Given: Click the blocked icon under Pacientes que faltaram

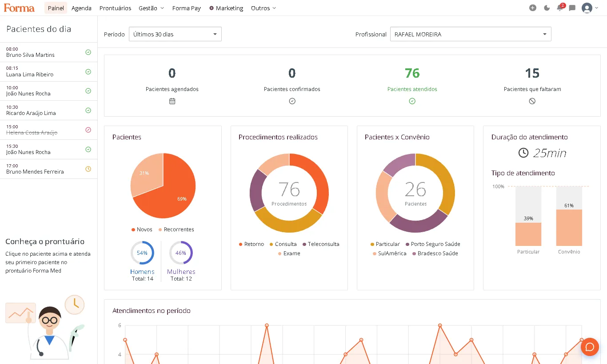Looking at the screenshot, I should click(532, 101).
